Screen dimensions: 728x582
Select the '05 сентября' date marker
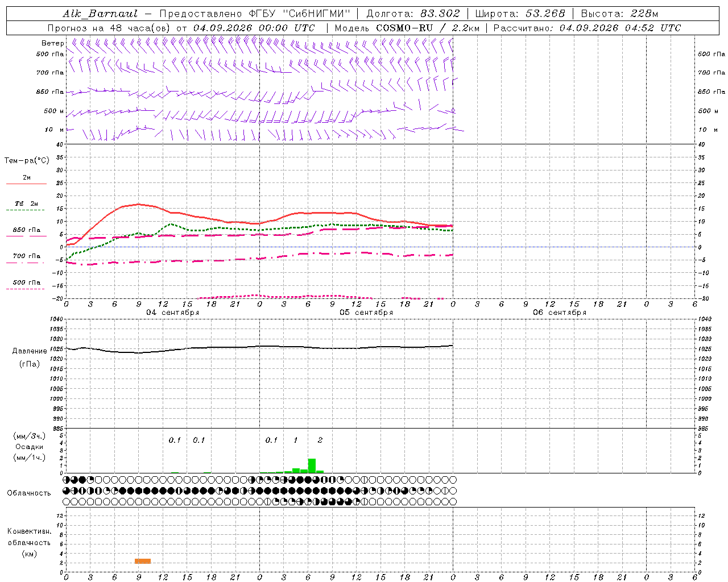pos(366,313)
